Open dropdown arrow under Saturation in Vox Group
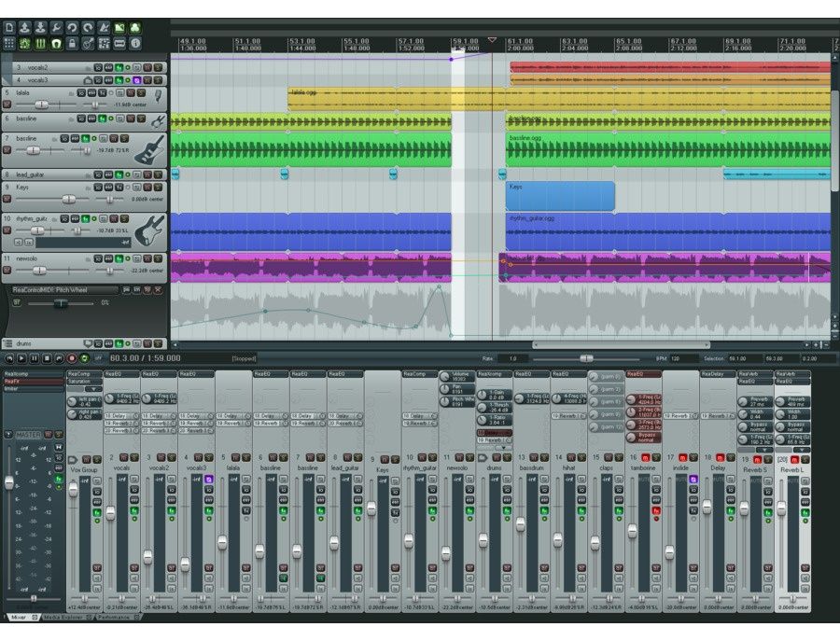 (93, 389)
